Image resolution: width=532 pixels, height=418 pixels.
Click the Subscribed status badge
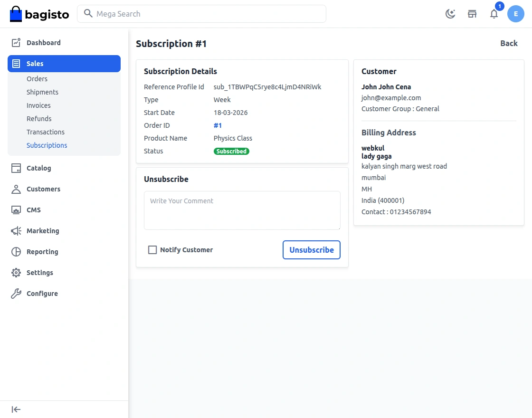point(231,151)
